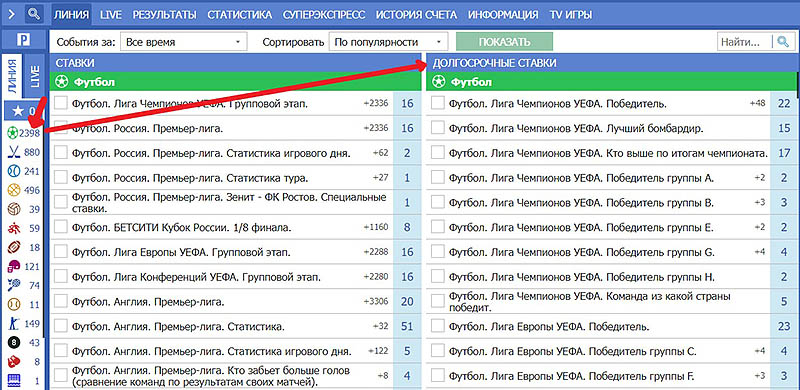Open the magnifier search icon in top bar
Screen dimensions: 800x390
coord(34,14)
